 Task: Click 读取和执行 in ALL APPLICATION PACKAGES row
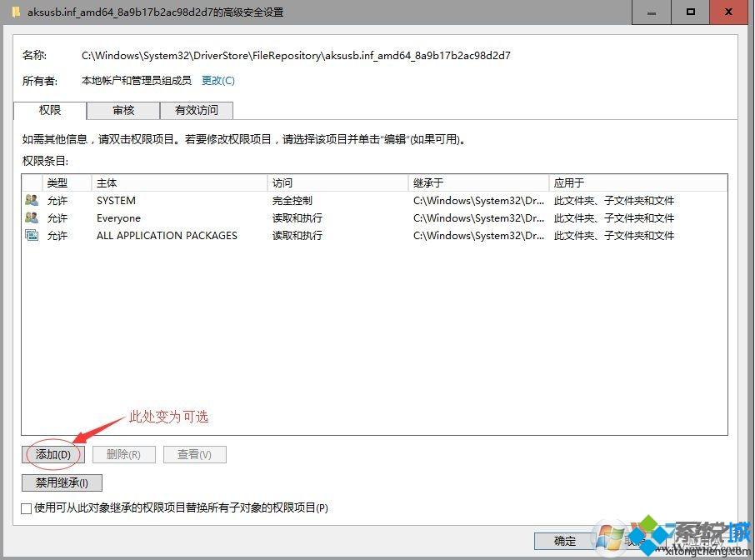297,236
